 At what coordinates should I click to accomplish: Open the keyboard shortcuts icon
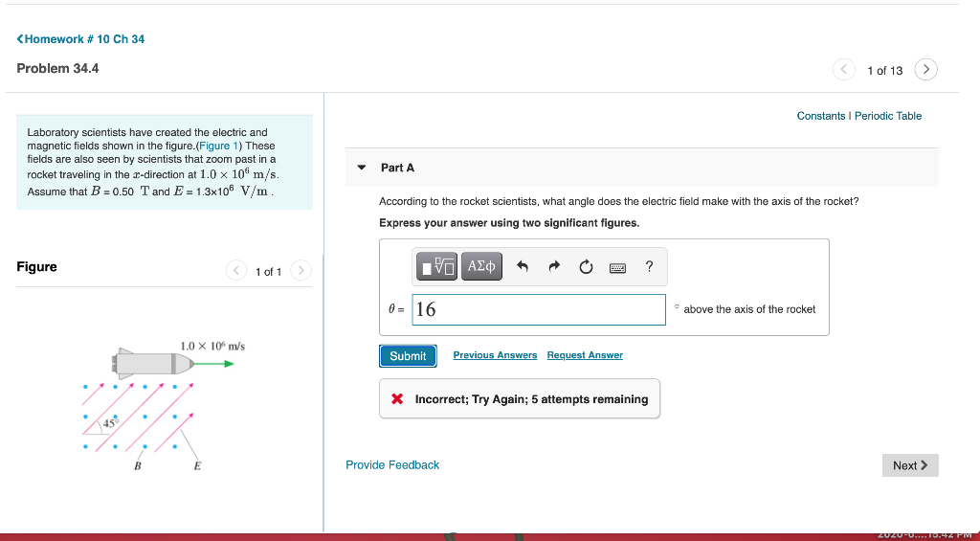pyautogui.click(x=617, y=268)
